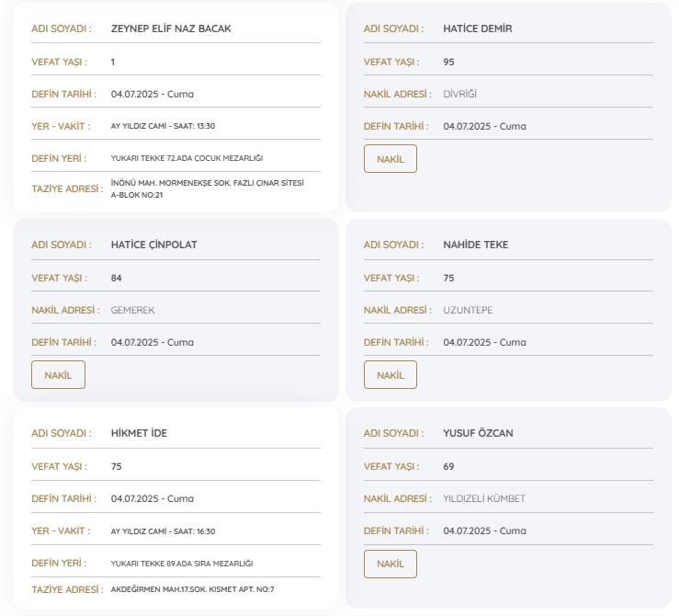The image size is (679, 616).
Task: Select the name Nahide Teke
Action: [x=475, y=245]
